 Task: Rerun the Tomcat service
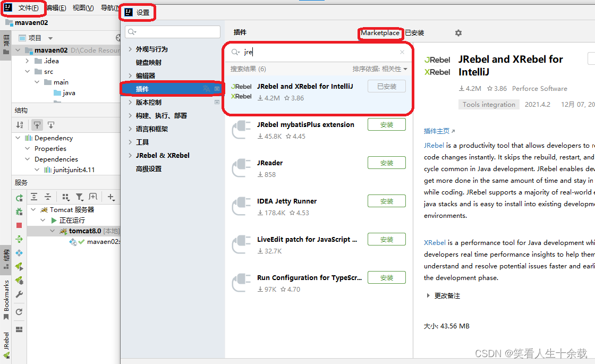19,198
